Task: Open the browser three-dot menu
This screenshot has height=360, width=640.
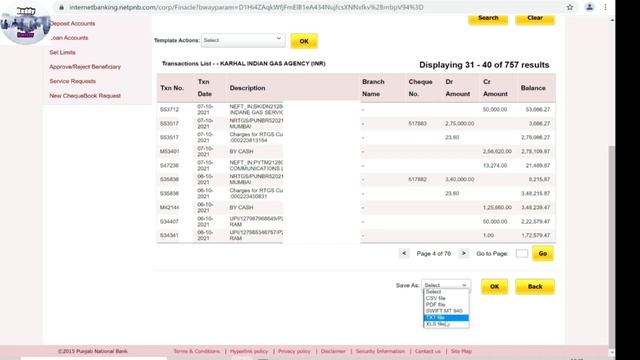Action: click(x=606, y=7)
